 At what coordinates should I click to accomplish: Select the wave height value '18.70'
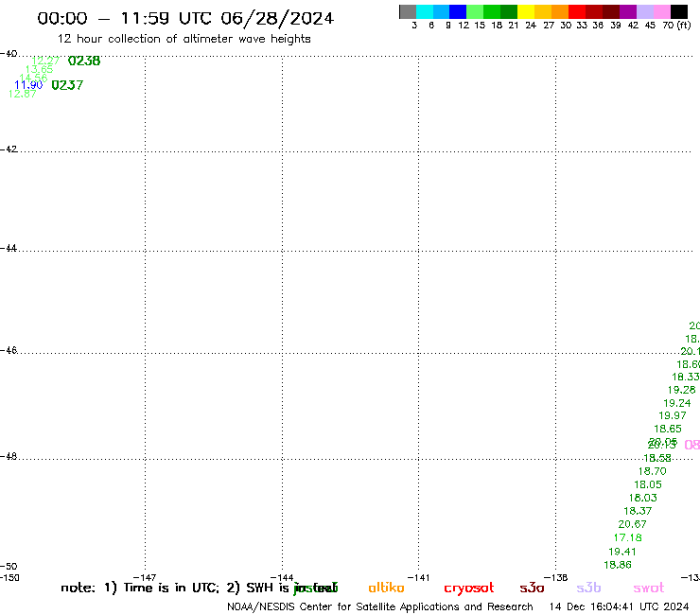tap(653, 471)
